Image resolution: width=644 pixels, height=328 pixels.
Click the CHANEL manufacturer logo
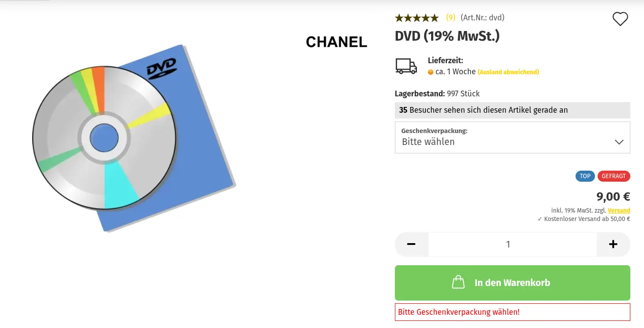point(337,42)
